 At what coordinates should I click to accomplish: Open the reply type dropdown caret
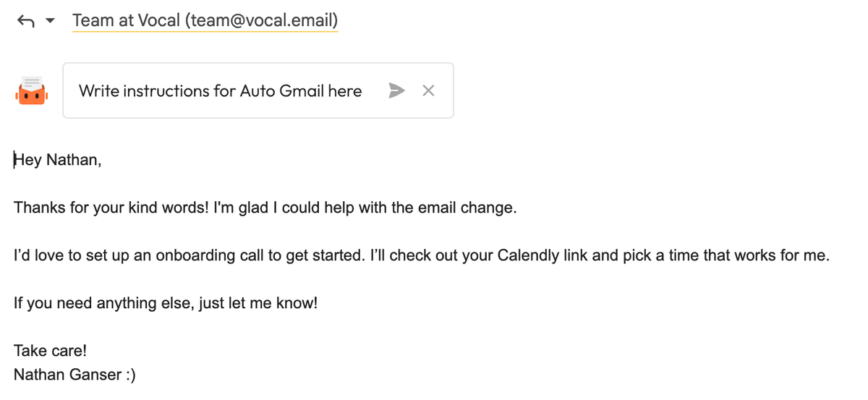point(50,21)
